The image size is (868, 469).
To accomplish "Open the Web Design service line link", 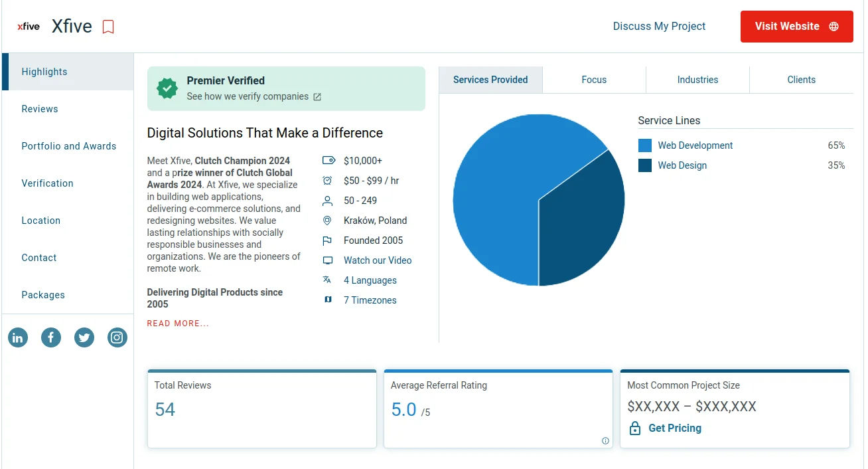I will coord(682,165).
